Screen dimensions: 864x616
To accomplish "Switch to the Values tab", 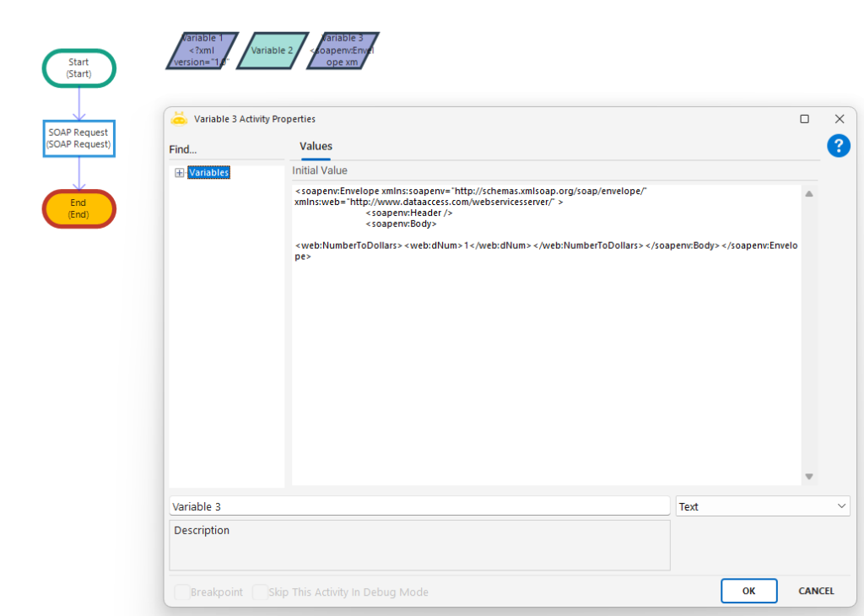I will point(316,147).
